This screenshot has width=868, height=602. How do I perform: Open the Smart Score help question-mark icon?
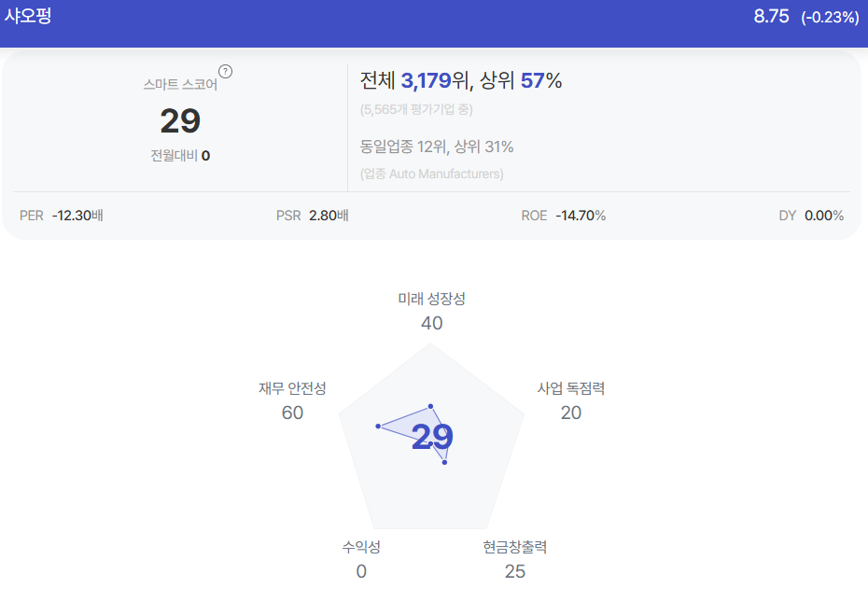[225, 72]
